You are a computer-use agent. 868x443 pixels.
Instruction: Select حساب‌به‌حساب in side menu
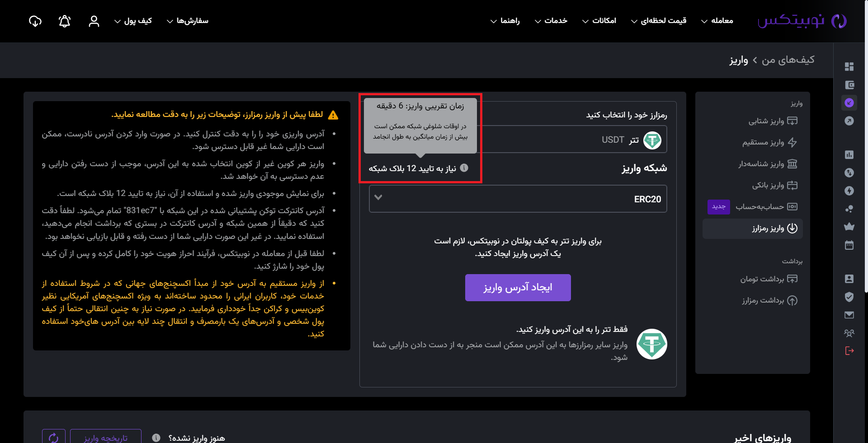pos(766,206)
